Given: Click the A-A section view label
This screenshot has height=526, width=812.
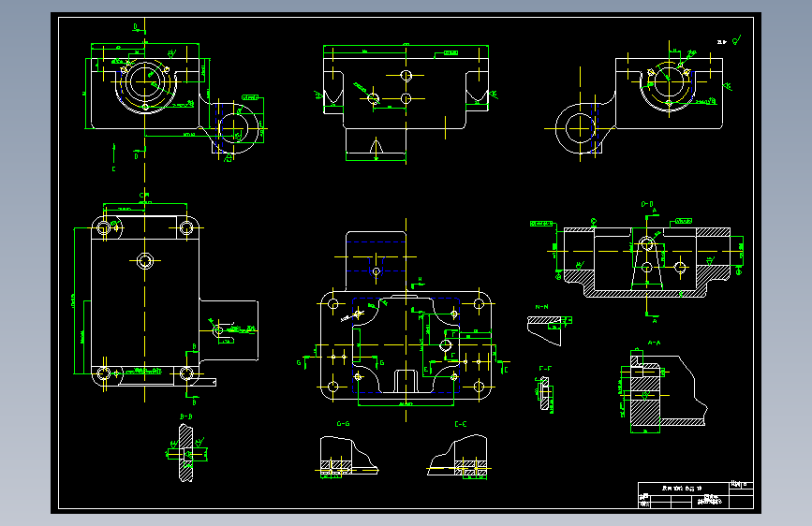Looking at the screenshot, I should [x=654, y=343].
